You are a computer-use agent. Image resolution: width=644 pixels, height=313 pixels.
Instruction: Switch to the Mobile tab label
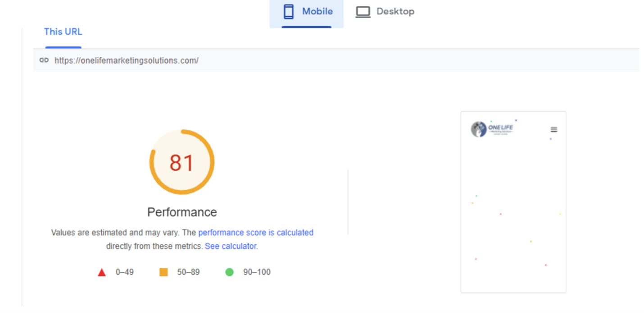[317, 12]
